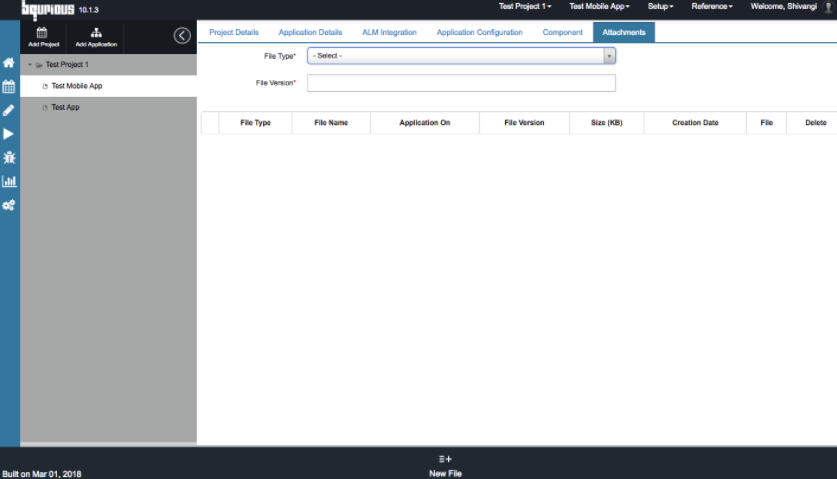
Task: Collapse the project tree panel arrow
Action: click(182, 36)
